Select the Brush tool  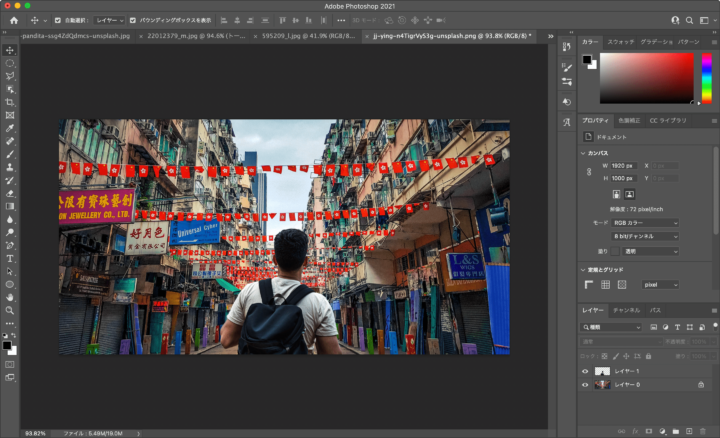(x=10, y=154)
